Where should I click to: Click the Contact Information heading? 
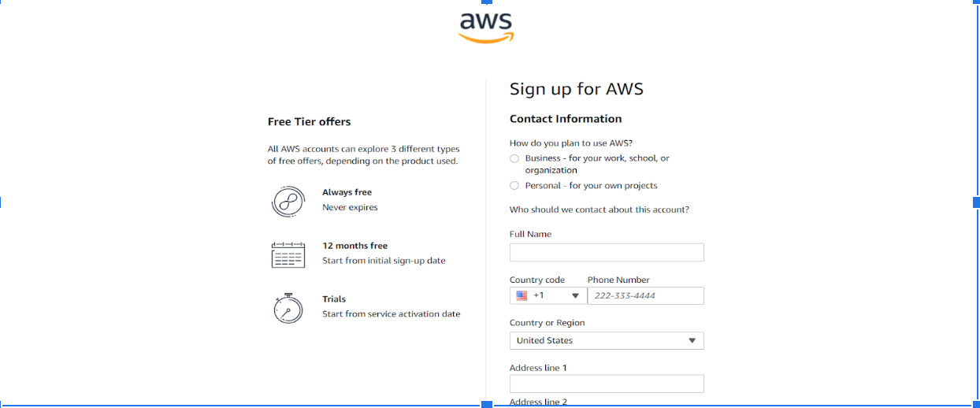point(566,119)
